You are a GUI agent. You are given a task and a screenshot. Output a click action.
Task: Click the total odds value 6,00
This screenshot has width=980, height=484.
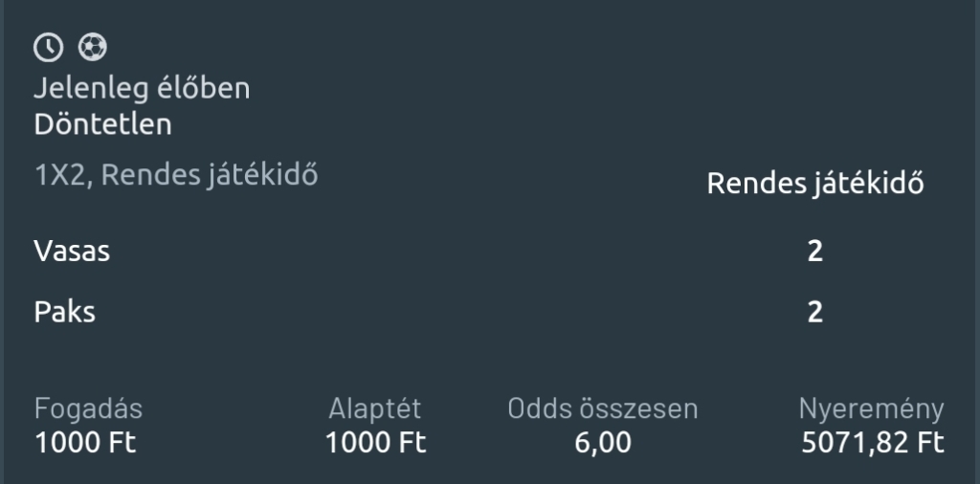[x=603, y=444]
